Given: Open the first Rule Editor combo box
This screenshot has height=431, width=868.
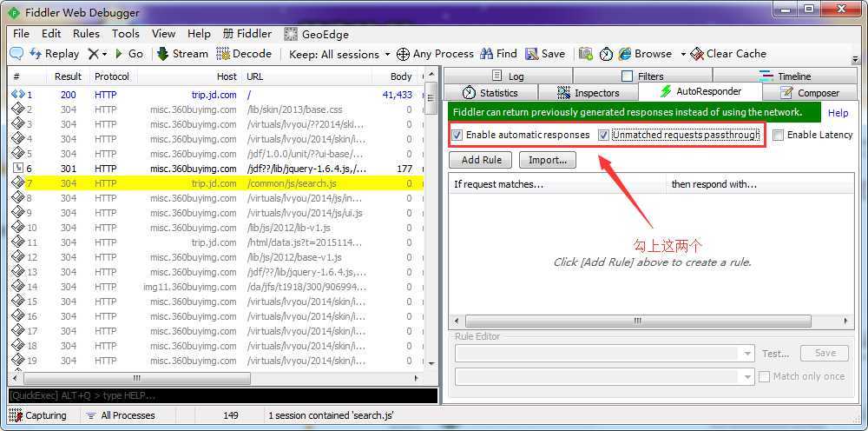Looking at the screenshot, I should point(604,354).
